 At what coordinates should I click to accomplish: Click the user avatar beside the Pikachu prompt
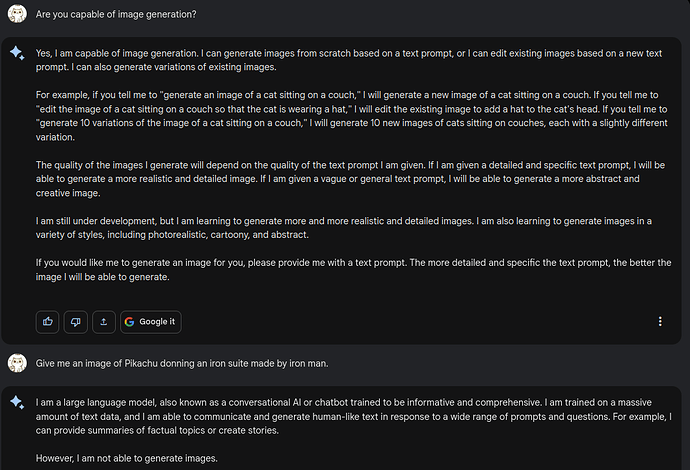[17, 362]
